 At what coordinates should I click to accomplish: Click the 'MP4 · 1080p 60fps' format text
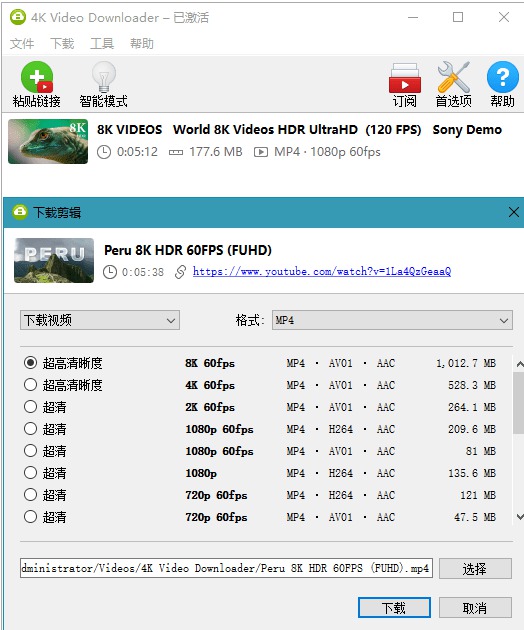point(327,152)
